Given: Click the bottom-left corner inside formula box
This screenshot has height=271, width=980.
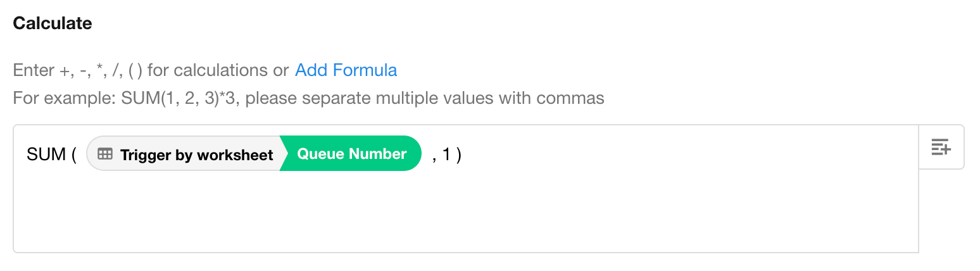Looking at the screenshot, I should pyautogui.click(x=28, y=241).
